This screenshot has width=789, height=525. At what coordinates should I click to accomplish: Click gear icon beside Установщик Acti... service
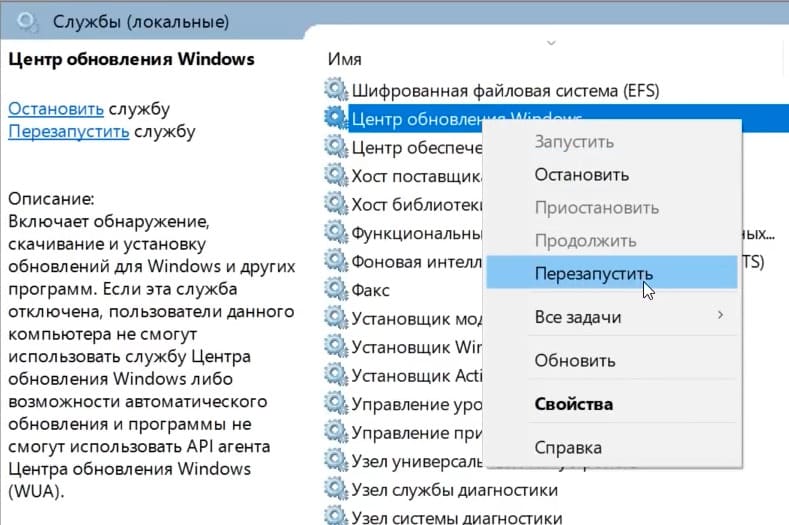pos(336,375)
